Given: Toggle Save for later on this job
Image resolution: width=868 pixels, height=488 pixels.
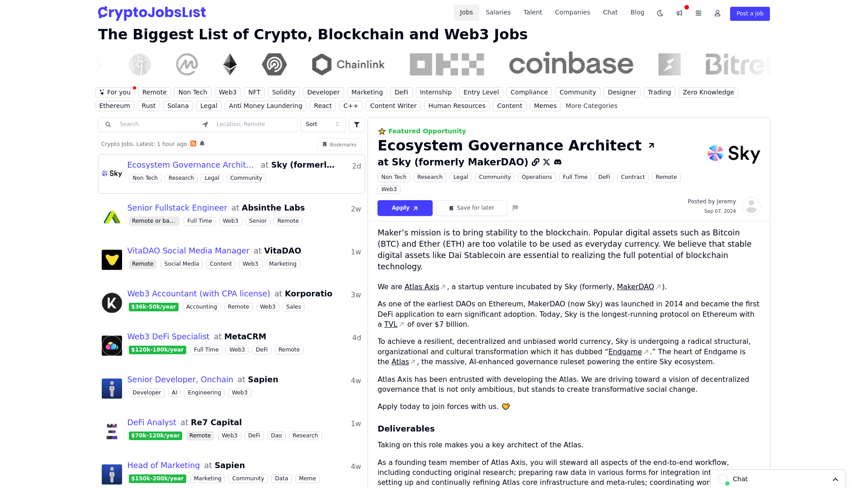Looking at the screenshot, I should 472,208.
